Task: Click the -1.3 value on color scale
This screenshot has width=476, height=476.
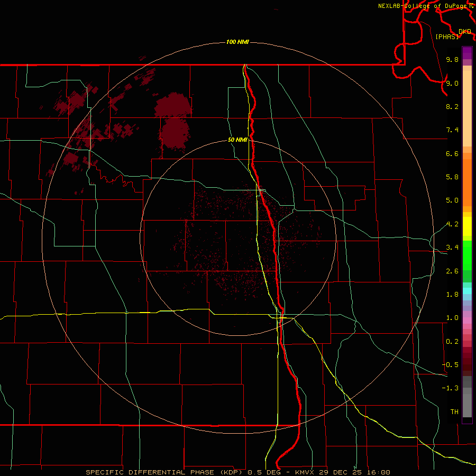Action: 450,388
